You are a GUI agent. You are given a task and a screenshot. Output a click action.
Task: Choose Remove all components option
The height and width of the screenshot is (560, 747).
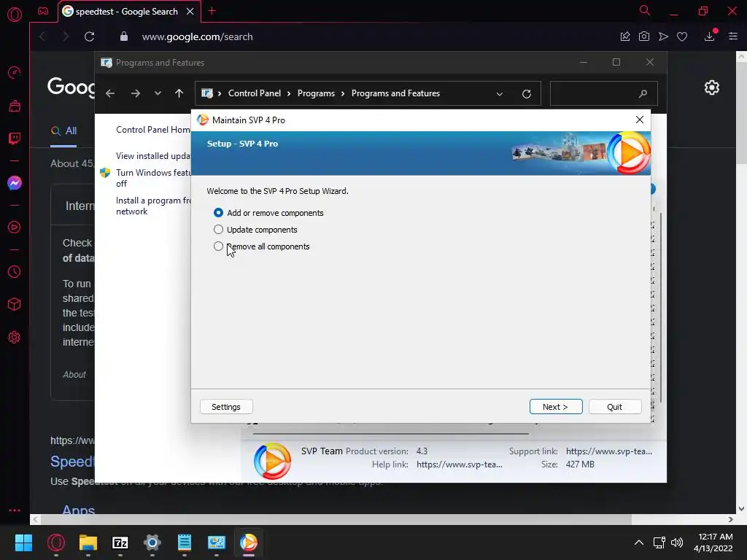tap(262, 246)
